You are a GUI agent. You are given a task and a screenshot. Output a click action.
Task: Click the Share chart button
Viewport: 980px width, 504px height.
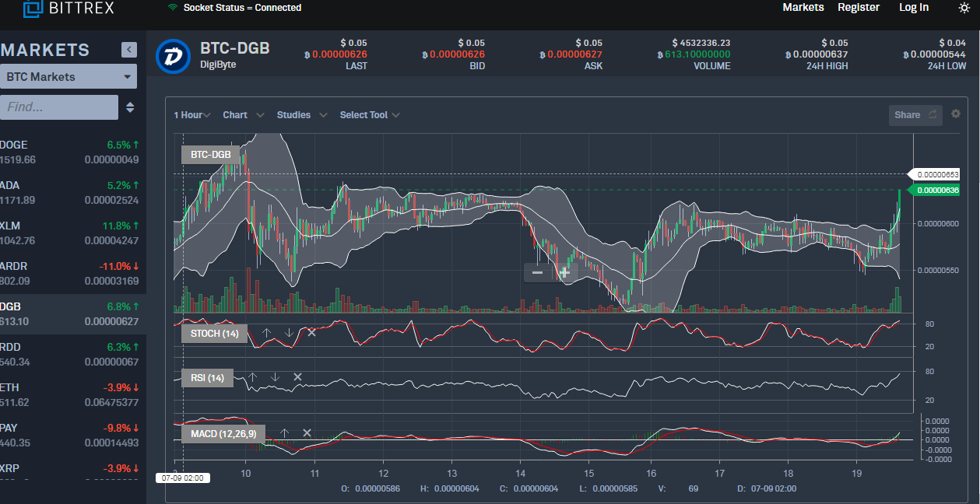pyautogui.click(x=915, y=115)
